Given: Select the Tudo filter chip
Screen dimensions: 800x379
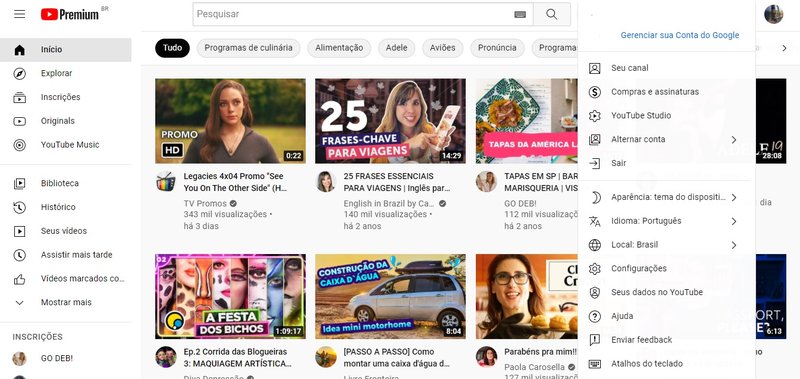Looking at the screenshot, I should (172, 48).
